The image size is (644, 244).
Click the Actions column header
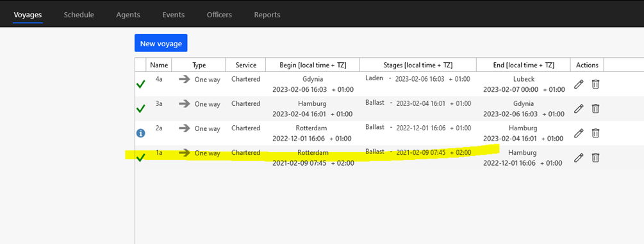(588, 65)
